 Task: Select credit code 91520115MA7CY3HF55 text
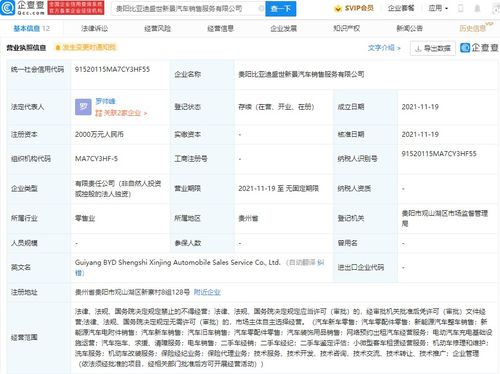(x=112, y=69)
